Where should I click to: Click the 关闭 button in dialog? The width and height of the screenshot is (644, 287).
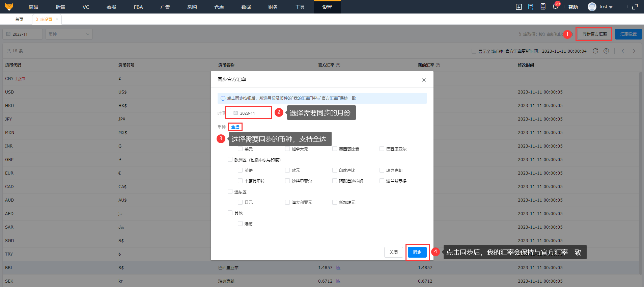pos(393,252)
